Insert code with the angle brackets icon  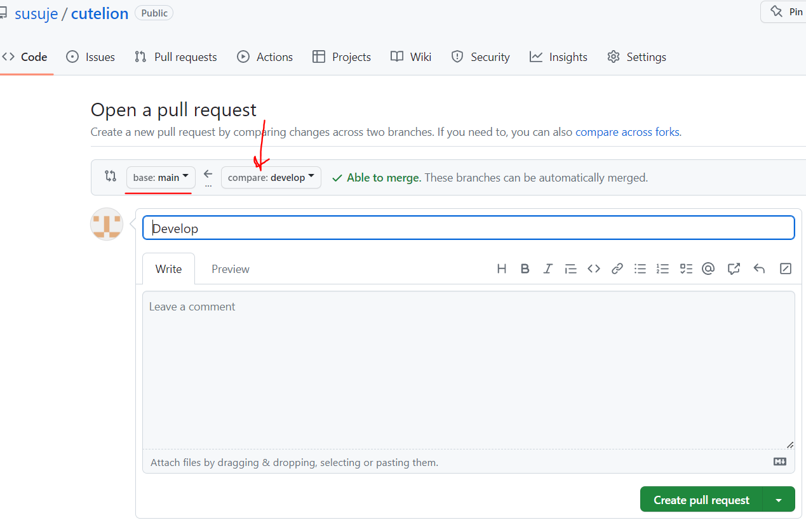tap(594, 269)
